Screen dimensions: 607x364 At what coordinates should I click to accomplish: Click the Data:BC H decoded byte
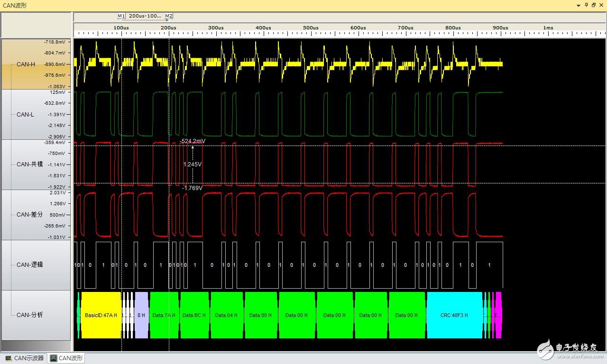click(194, 315)
